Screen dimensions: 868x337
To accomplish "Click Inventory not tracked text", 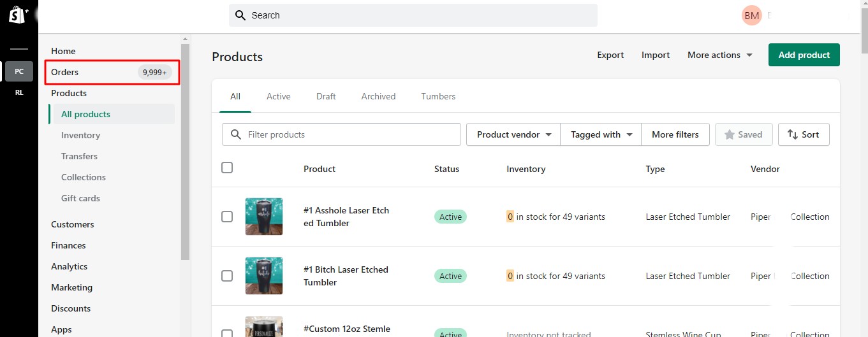I will [548, 334].
